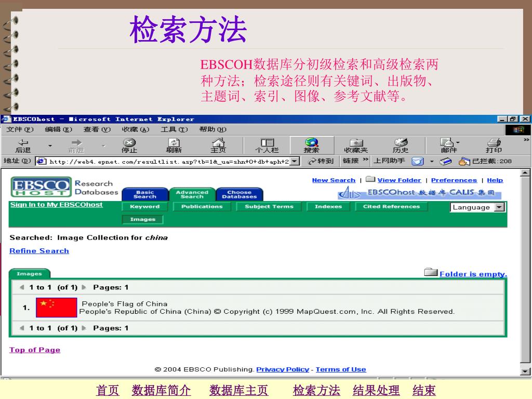Click the vertical scrollbar down arrow
This screenshot has height=399, width=532.
coord(525,371)
